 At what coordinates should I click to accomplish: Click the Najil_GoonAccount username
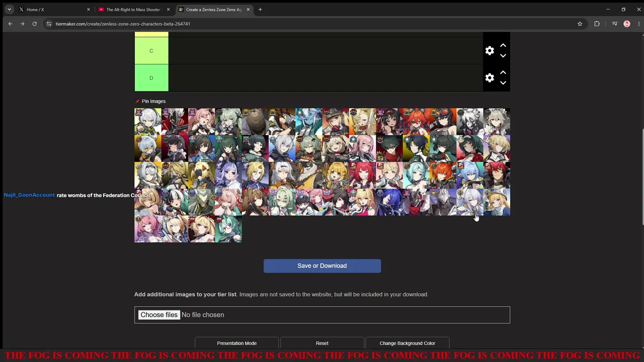pos(29,195)
